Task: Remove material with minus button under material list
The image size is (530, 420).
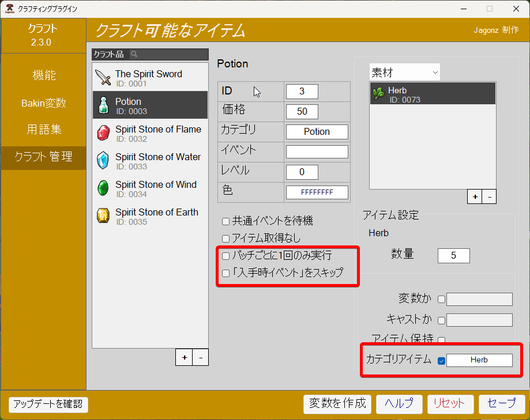Action: click(x=490, y=196)
